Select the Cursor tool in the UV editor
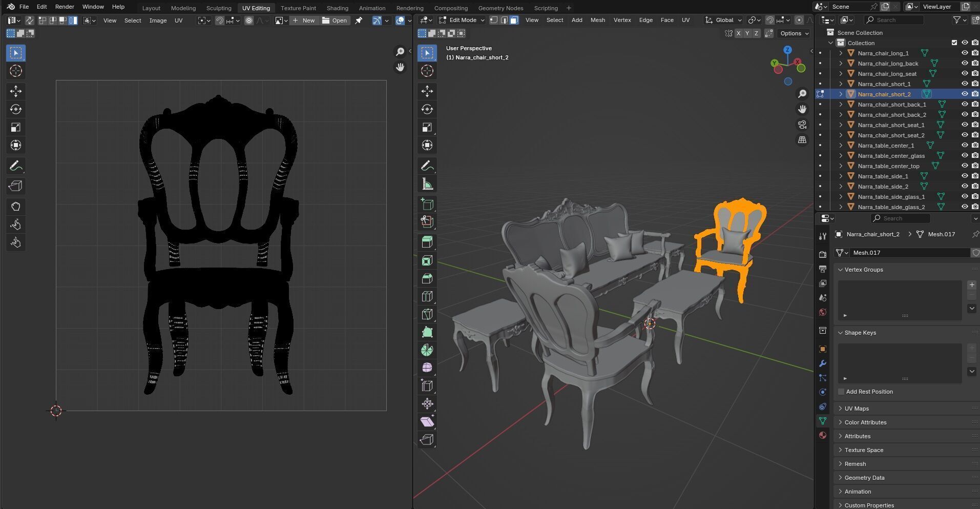 (x=16, y=71)
